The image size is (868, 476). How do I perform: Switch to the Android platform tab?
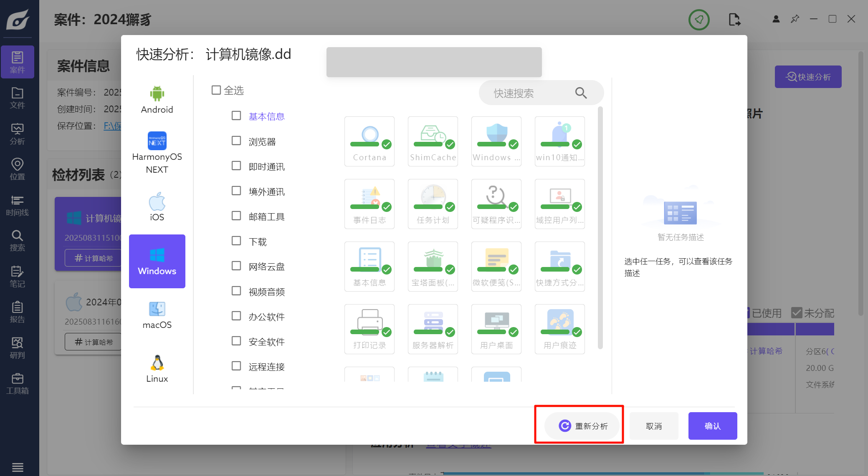coord(157,99)
